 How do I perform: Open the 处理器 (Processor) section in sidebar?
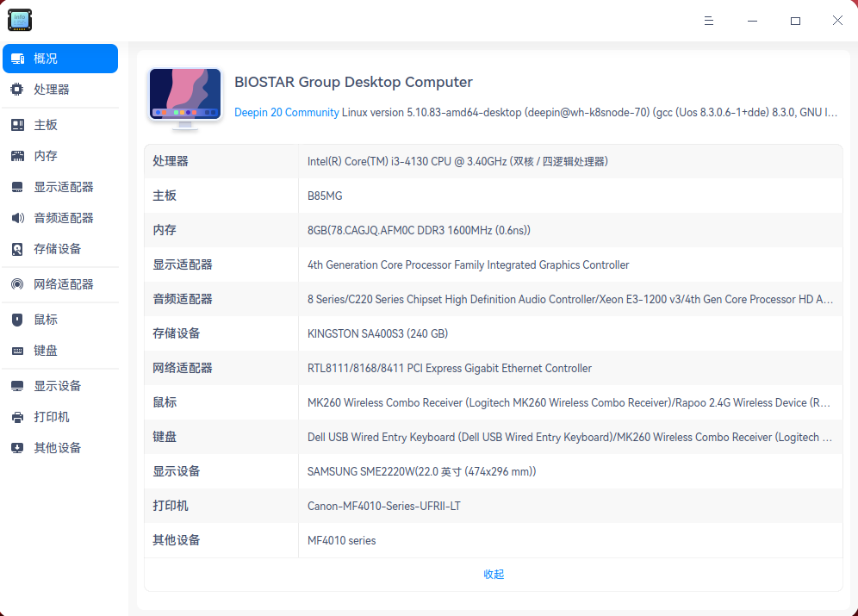pyautogui.click(x=52, y=89)
